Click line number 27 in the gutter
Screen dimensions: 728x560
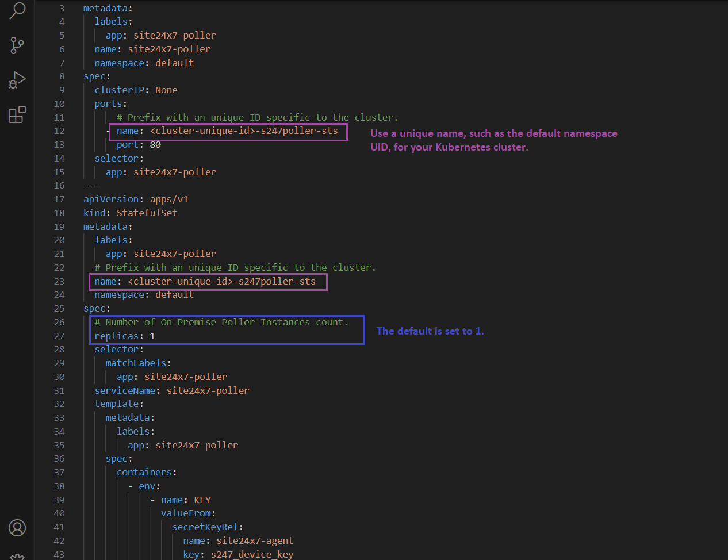click(x=59, y=336)
